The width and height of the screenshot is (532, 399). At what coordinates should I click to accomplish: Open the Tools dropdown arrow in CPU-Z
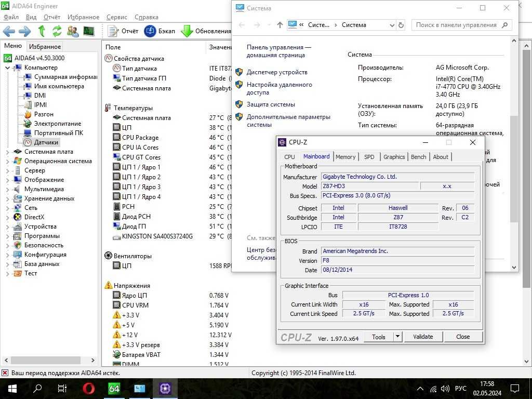tap(397, 337)
